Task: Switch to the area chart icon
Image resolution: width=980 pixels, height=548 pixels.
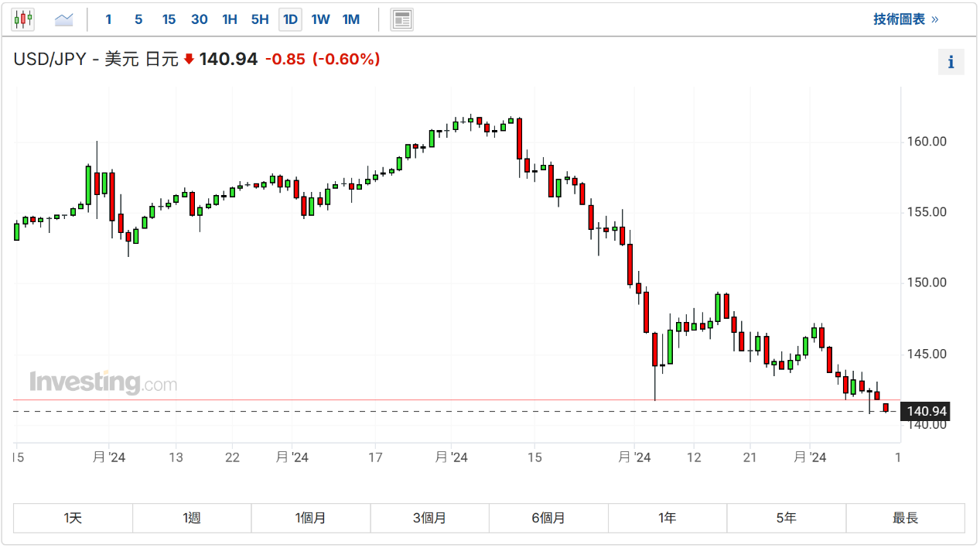Action: [x=63, y=19]
